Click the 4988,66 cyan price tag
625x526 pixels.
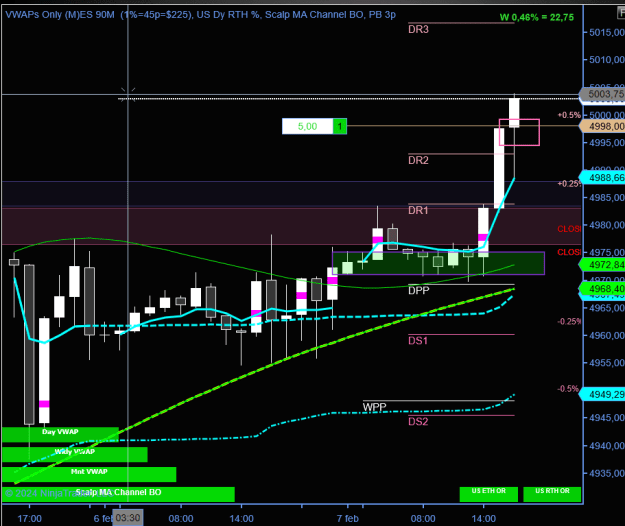point(603,177)
